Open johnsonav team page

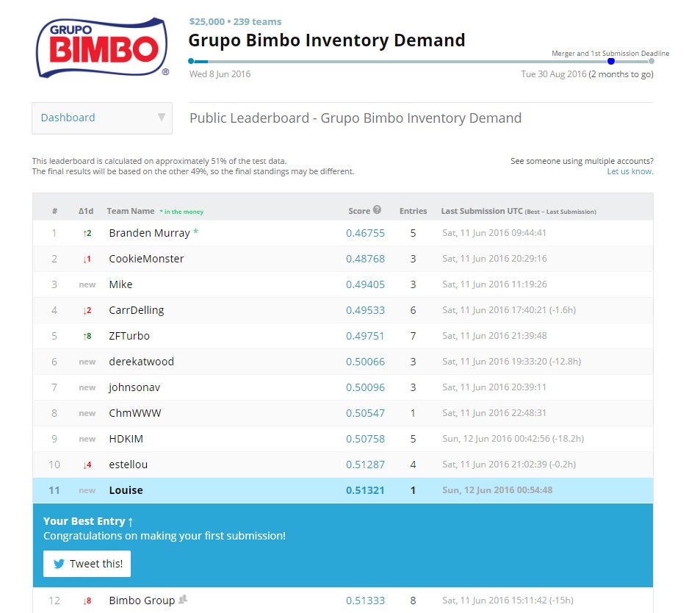coord(134,387)
